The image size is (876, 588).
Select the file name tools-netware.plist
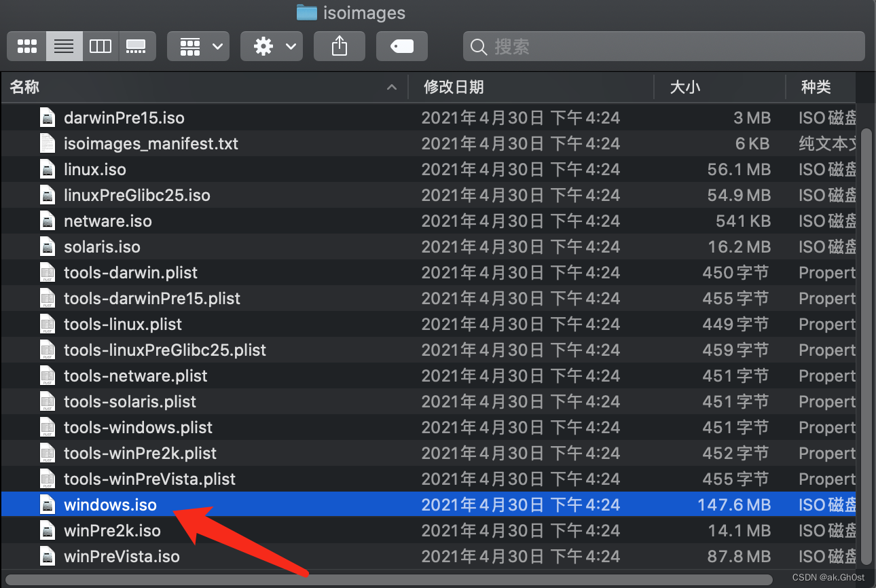pyautogui.click(x=136, y=375)
